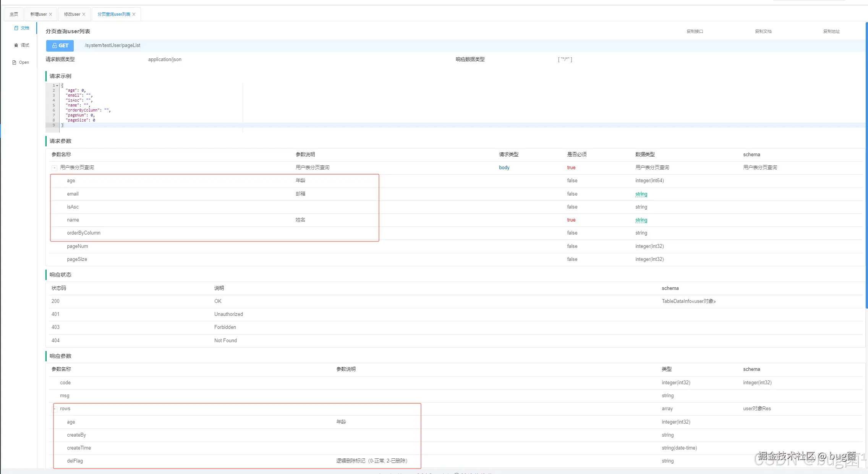This screenshot has height=474, width=868.
Task: Switch to the 主页 tab
Action: (x=14, y=14)
